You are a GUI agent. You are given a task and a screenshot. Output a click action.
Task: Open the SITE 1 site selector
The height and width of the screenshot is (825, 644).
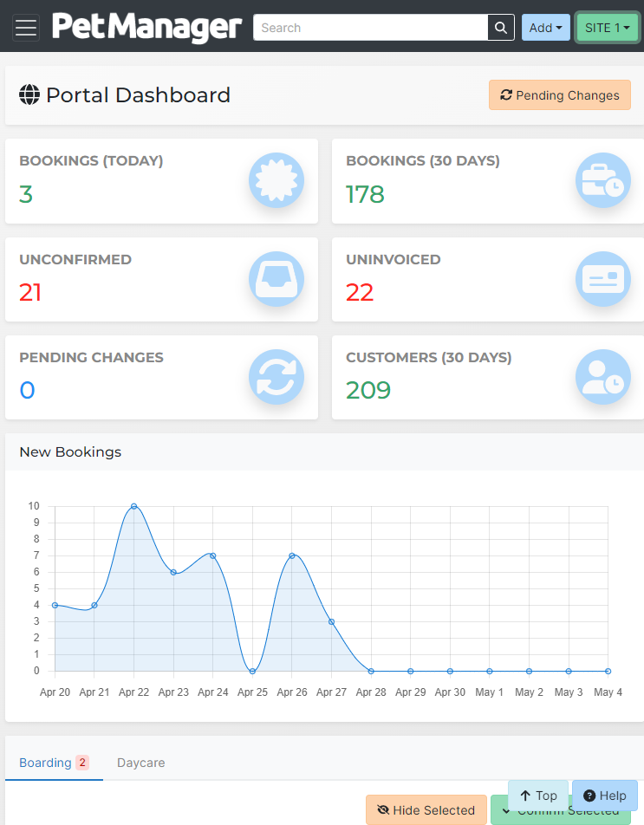click(607, 28)
